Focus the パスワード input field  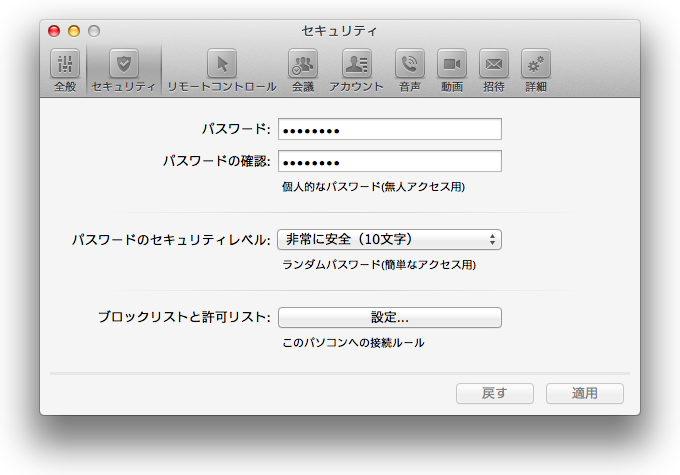coord(390,129)
